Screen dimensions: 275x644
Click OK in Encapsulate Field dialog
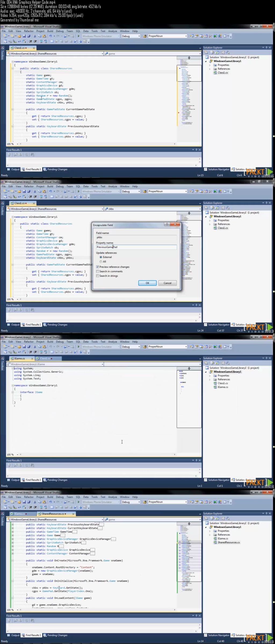(x=147, y=283)
